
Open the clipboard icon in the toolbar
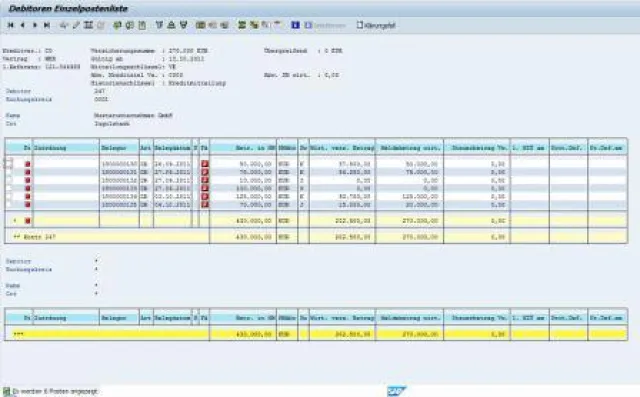142,25
